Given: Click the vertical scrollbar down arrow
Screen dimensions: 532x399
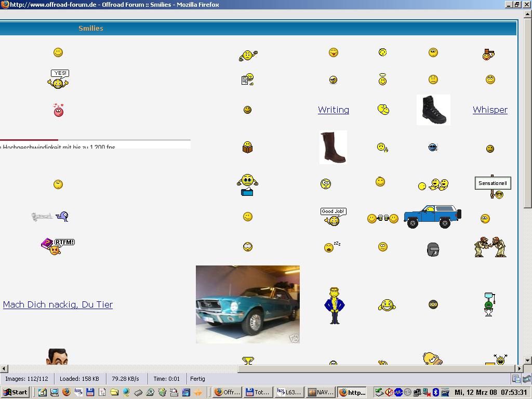Looking at the screenshot, I should [527, 360].
